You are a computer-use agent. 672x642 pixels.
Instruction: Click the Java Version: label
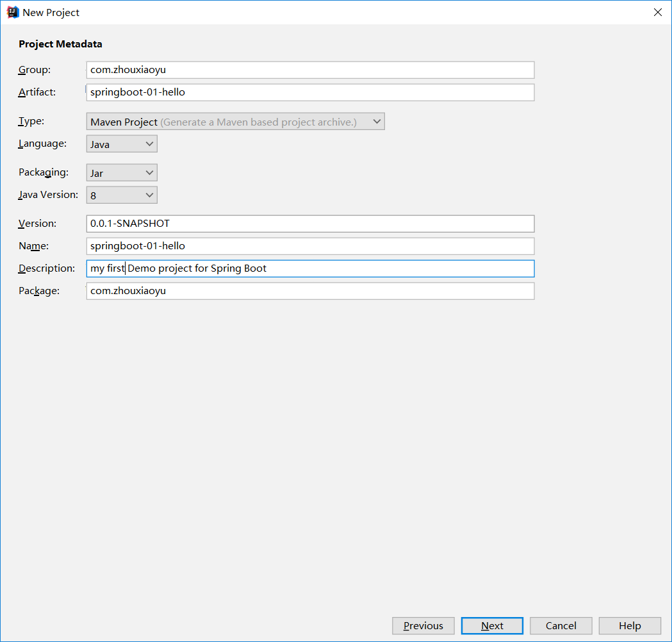point(48,195)
